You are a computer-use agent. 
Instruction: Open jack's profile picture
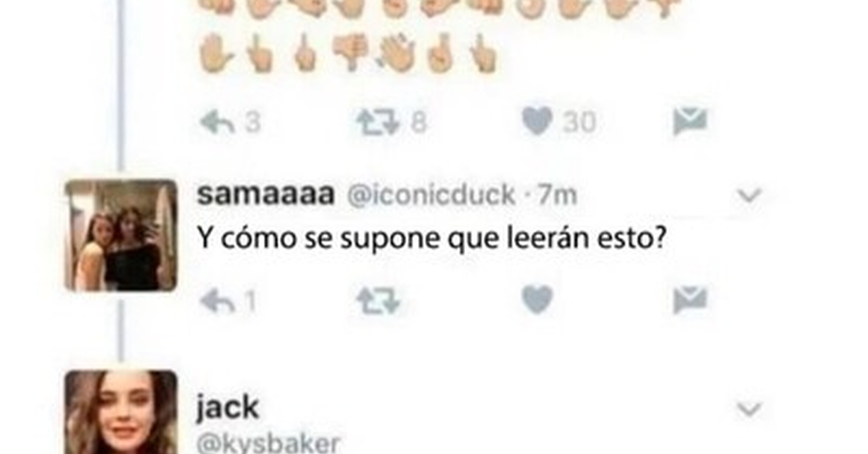121,412
